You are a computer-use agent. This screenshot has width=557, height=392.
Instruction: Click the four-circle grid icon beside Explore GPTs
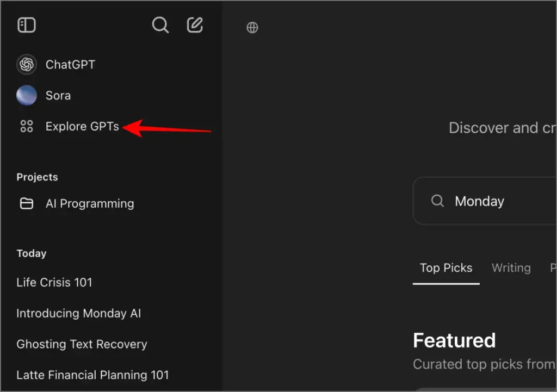(27, 127)
